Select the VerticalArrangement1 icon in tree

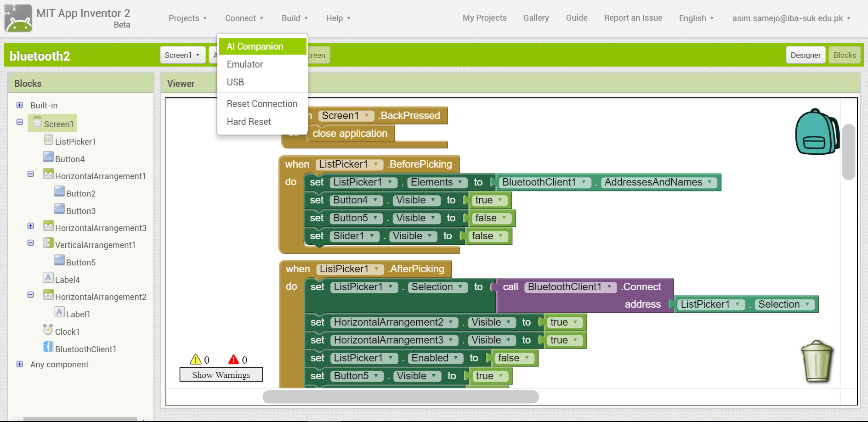pyautogui.click(x=48, y=242)
